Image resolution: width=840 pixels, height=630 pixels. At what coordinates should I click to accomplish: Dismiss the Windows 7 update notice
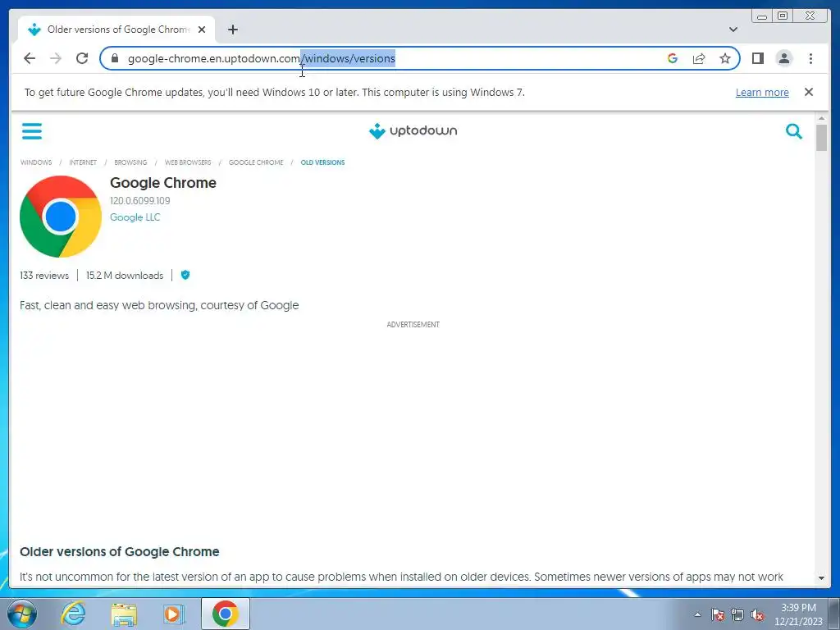[808, 92]
